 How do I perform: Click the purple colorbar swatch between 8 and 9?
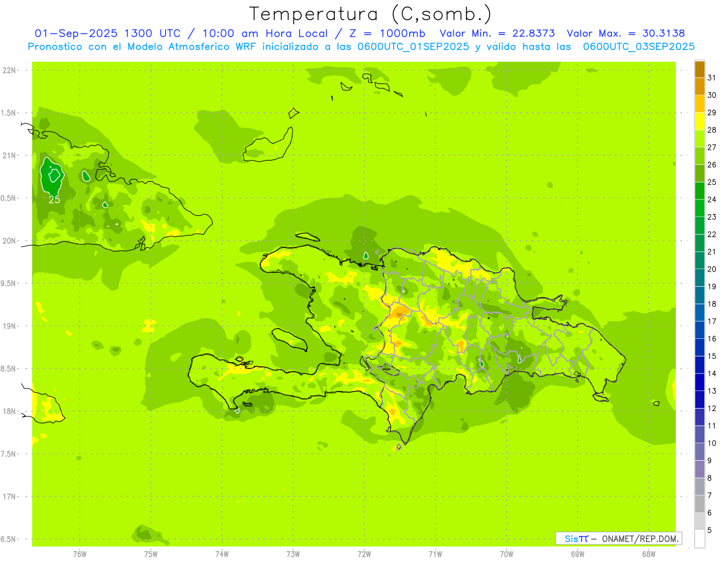coord(699,469)
